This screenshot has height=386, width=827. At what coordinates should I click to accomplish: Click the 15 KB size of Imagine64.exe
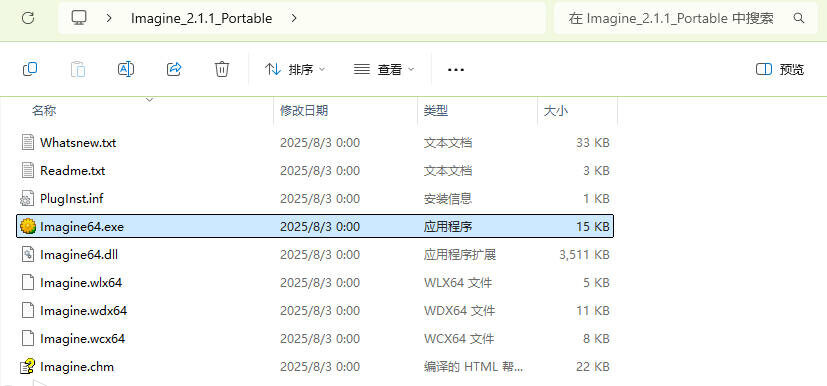pos(593,227)
